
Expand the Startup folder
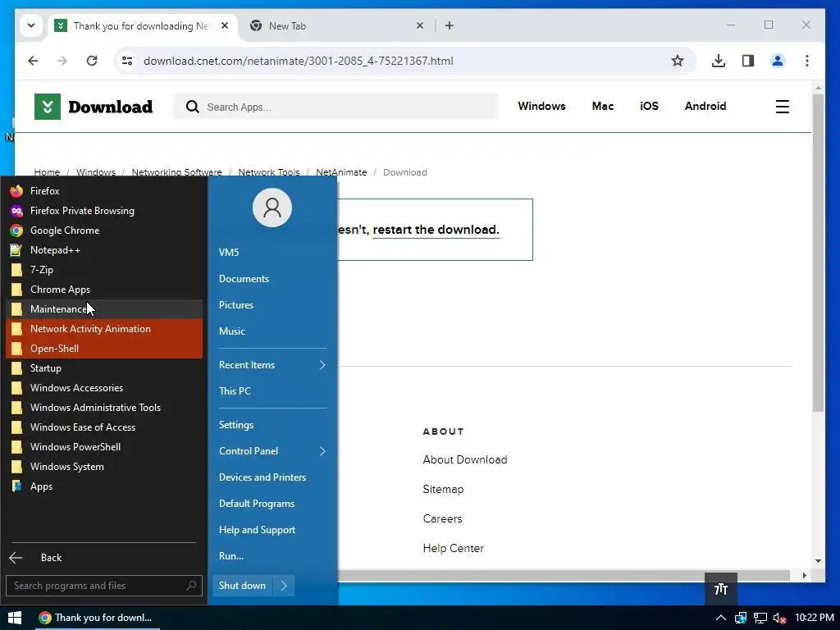pos(104,368)
